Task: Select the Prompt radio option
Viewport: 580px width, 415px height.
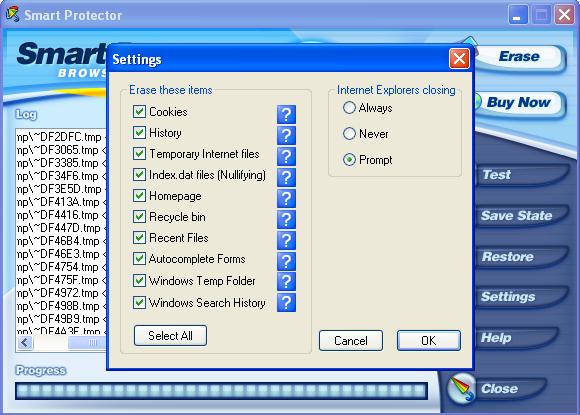Action: [349, 160]
